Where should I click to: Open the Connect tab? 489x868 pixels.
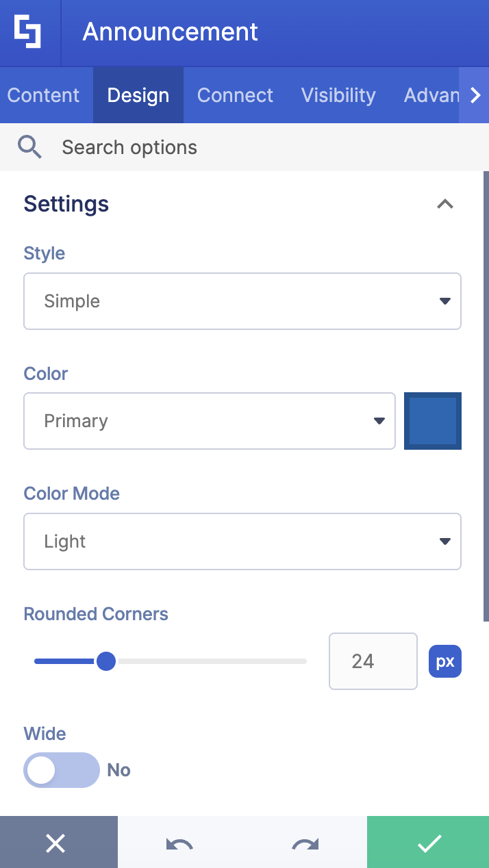click(x=235, y=95)
